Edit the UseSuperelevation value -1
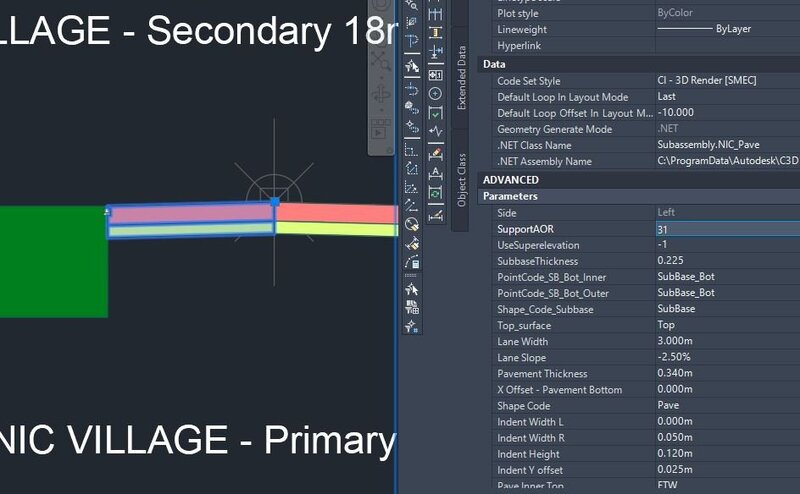The width and height of the screenshot is (800, 494). 728,244
